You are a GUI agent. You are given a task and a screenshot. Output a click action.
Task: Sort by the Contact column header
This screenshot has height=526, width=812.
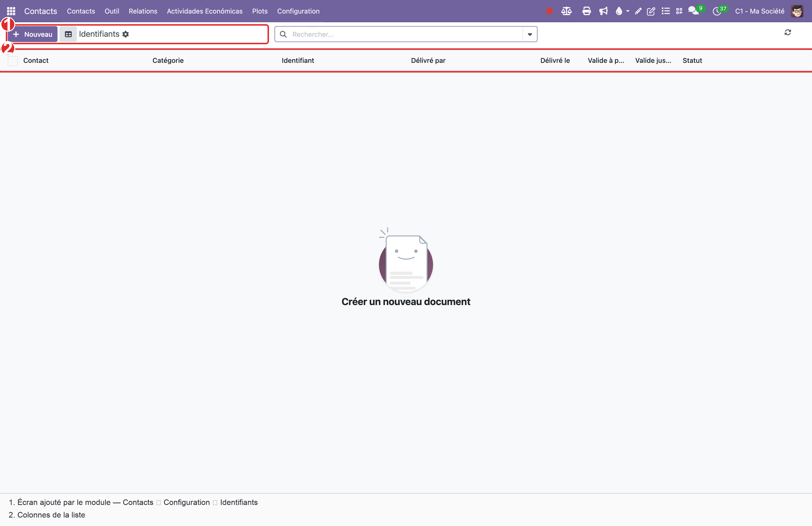36,60
